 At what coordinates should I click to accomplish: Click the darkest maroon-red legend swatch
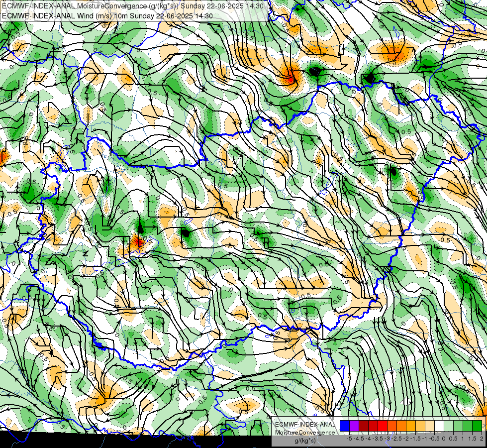pos(364,426)
